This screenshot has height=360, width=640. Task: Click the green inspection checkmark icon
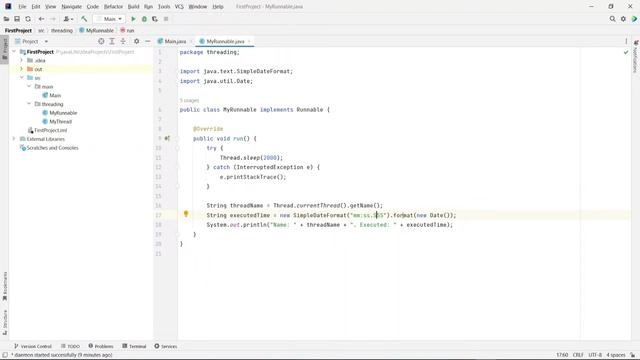[626, 52]
